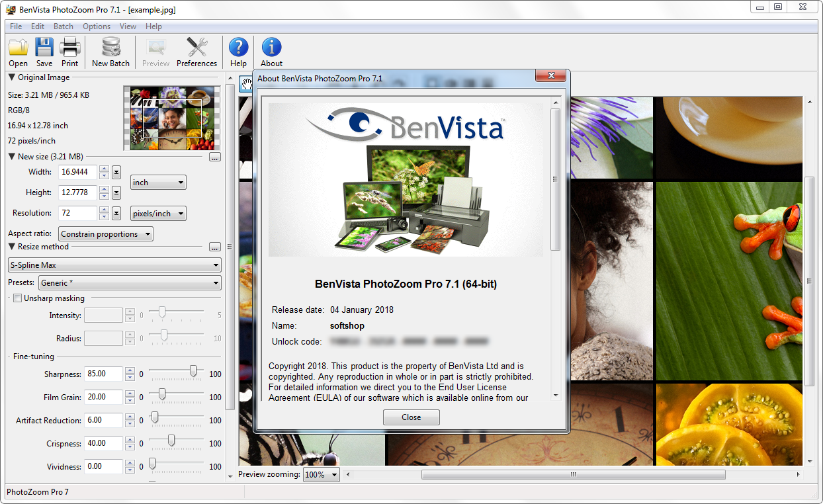823x504 pixels.
Task: Click the Resolution input field
Action: tap(78, 213)
